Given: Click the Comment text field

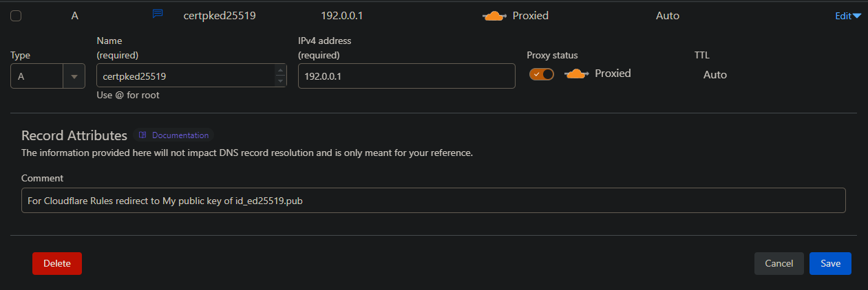Looking at the screenshot, I should [x=433, y=201].
